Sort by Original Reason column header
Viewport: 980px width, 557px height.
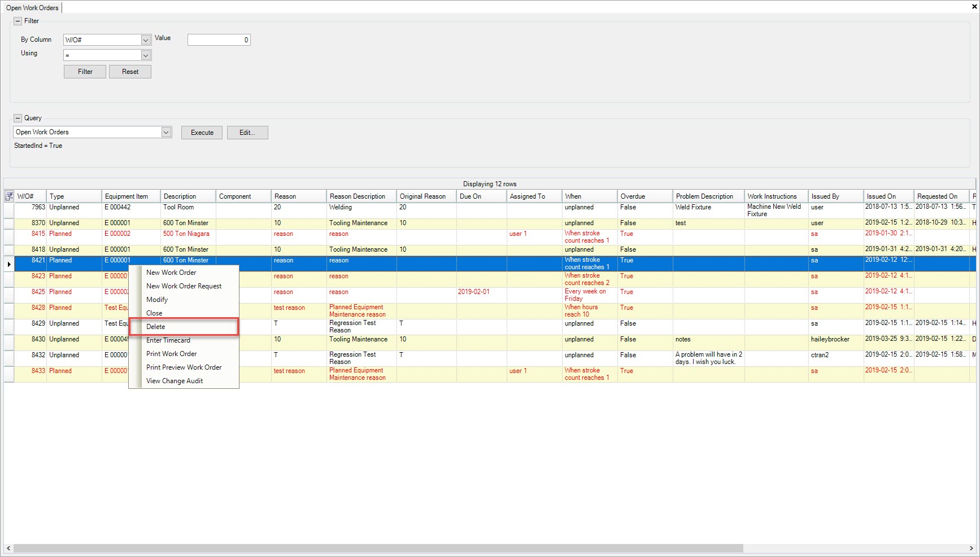coord(426,196)
